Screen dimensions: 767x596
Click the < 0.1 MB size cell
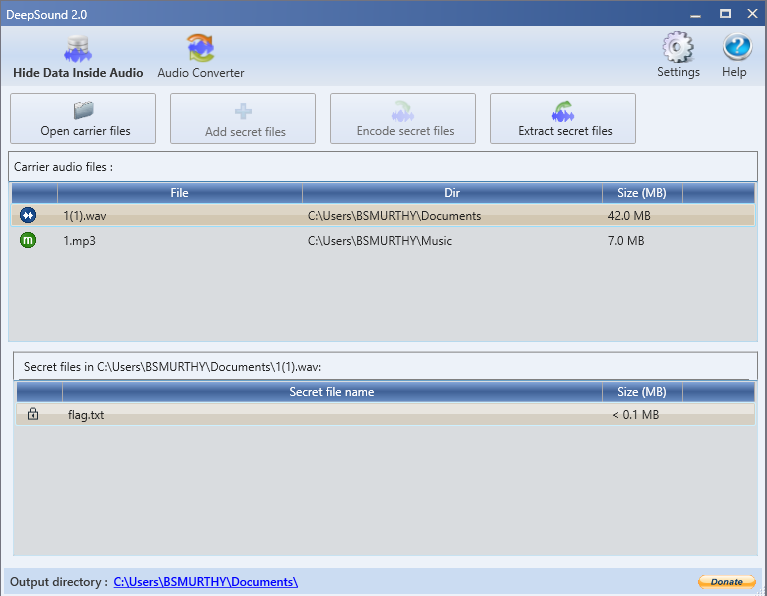pos(635,415)
